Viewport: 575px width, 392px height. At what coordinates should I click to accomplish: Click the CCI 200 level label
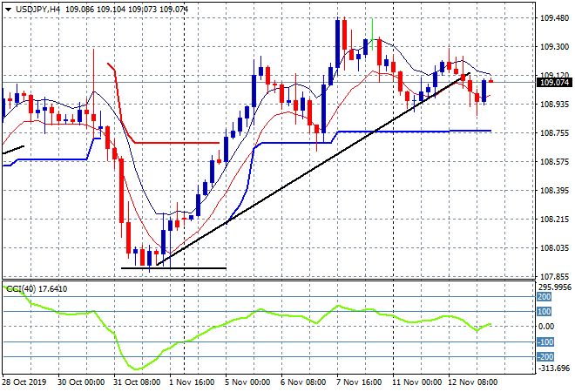pyautogui.click(x=545, y=297)
